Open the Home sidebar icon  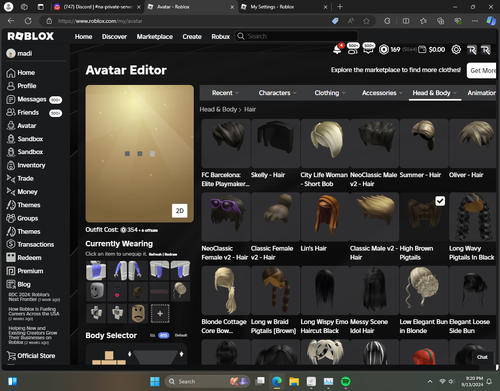(11, 73)
